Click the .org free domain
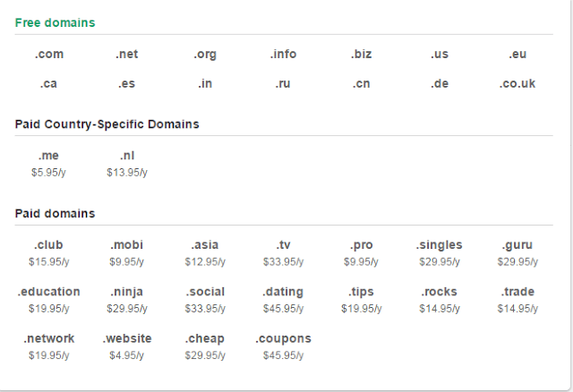 point(204,55)
